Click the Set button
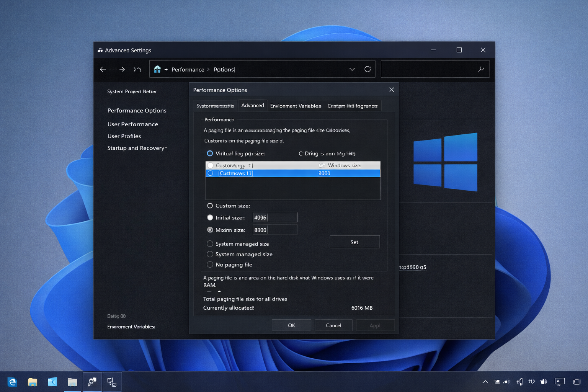The height and width of the screenshot is (392, 588). coord(354,242)
